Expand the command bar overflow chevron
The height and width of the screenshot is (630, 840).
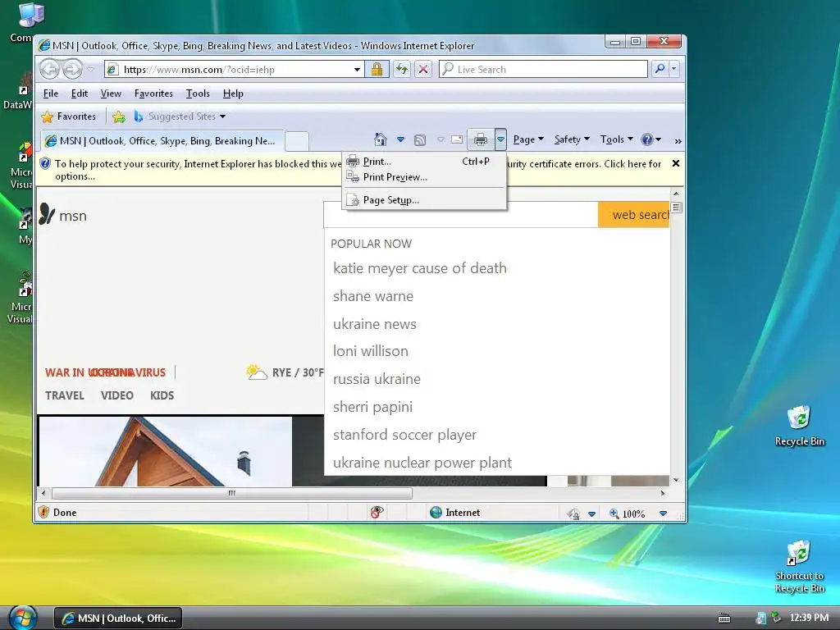tap(678, 141)
